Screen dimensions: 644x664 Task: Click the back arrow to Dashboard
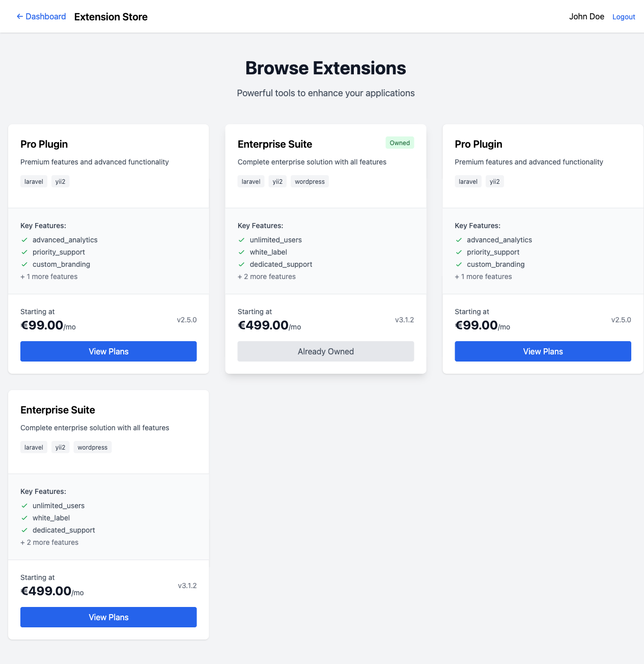20,16
